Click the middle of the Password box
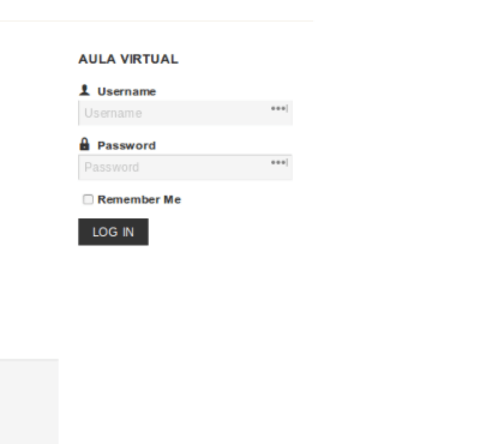 click(185, 167)
